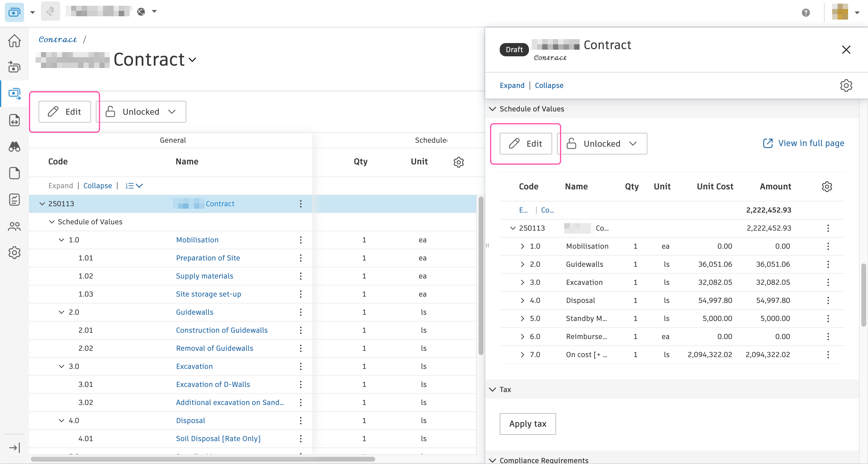Collapse the 2.0 Guidewalls tree row

click(61, 312)
